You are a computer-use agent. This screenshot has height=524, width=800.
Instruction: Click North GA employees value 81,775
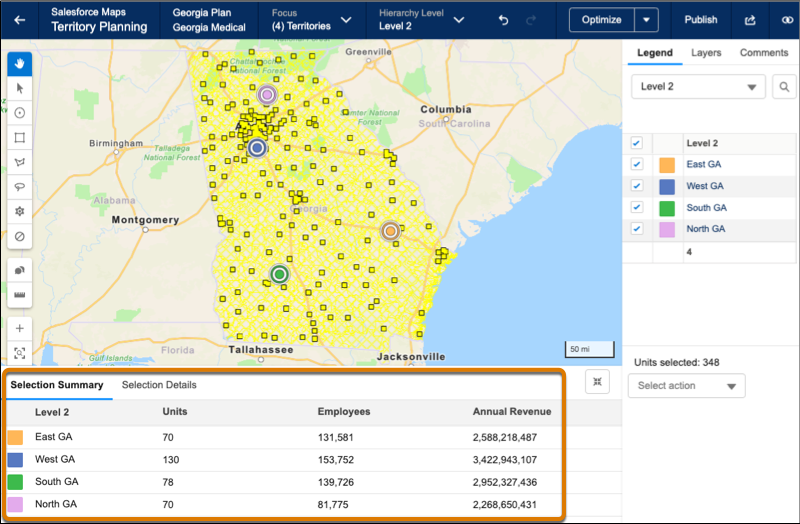(x=333, y=505)
